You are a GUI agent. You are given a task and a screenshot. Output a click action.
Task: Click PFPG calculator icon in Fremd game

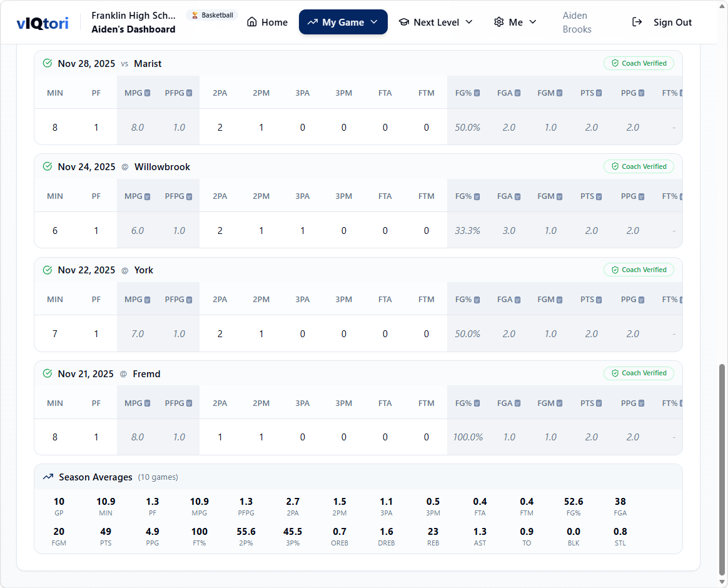click(189, 403)
